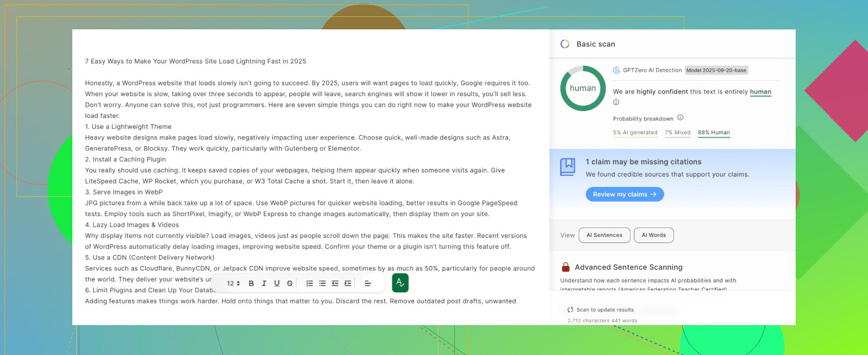
Task: Click the refresh icon beside Scan to update
Action: 570,310
